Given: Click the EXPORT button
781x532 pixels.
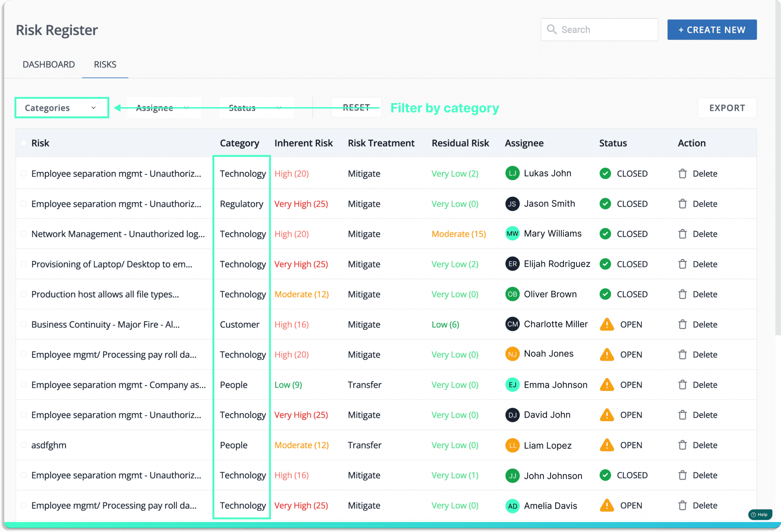Looking at the screenshot, I should (727, 108).
